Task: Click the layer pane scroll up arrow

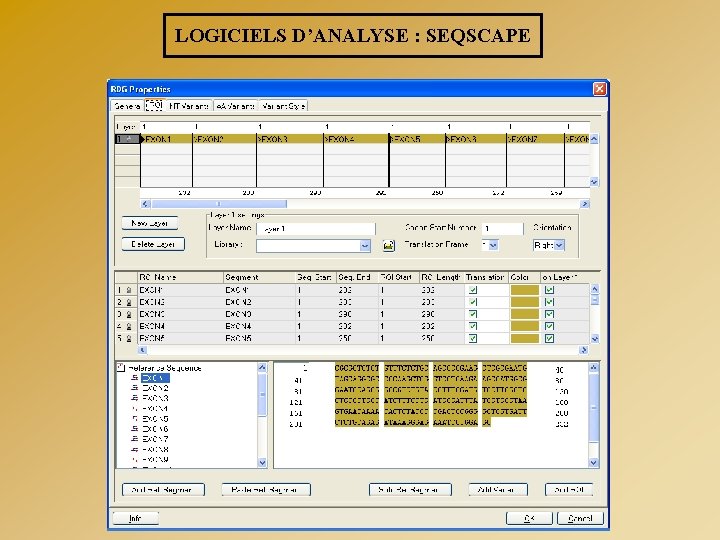Action: pos(594,139)
